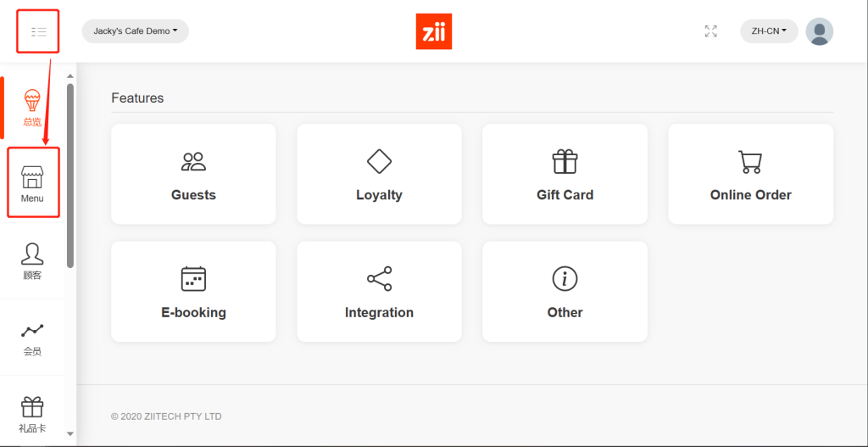Open the ZH-CN language dropdown
Viewport: 868px width, 447px height.
pos(769,31)
